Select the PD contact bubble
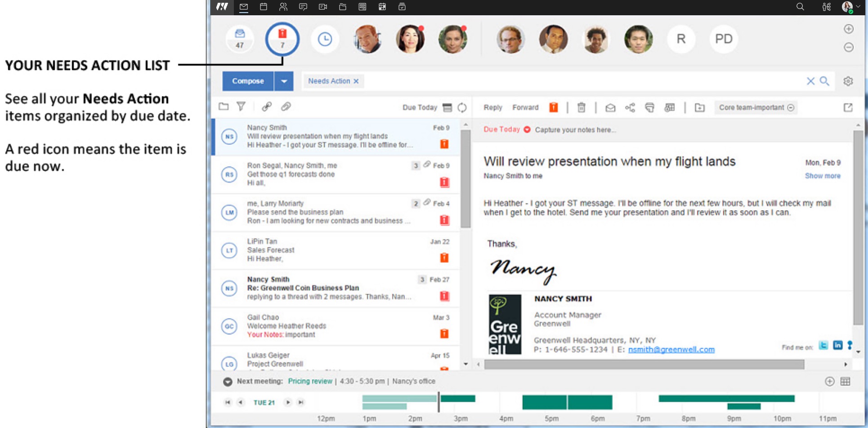 724,39
